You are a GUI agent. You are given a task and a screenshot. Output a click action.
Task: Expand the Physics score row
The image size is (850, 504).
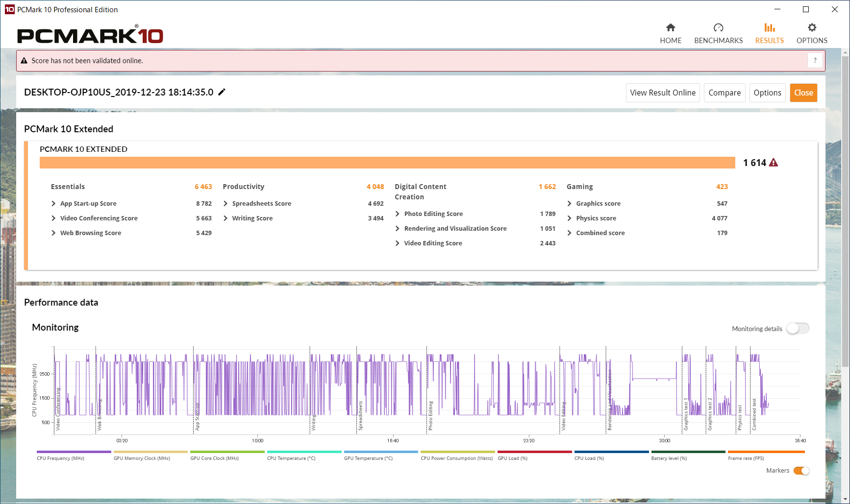point(569,218)
